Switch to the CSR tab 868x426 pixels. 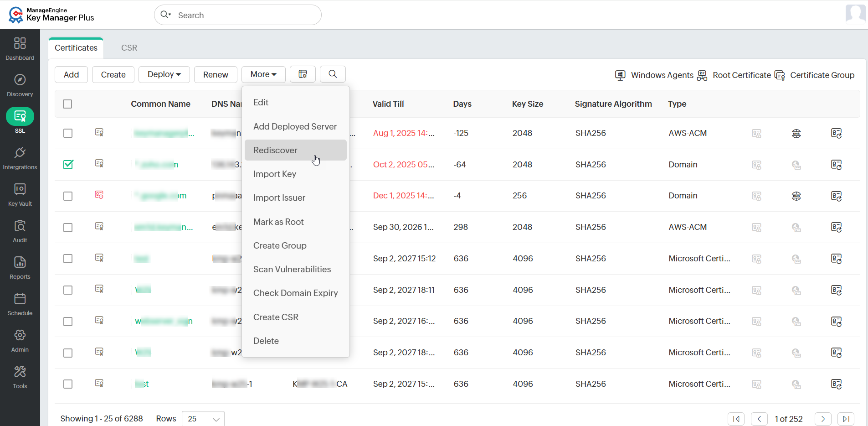[x=129, y=48]
